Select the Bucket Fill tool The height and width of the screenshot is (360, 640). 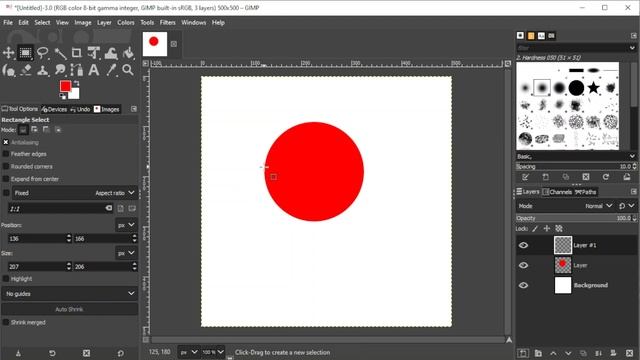click(128, 53)
